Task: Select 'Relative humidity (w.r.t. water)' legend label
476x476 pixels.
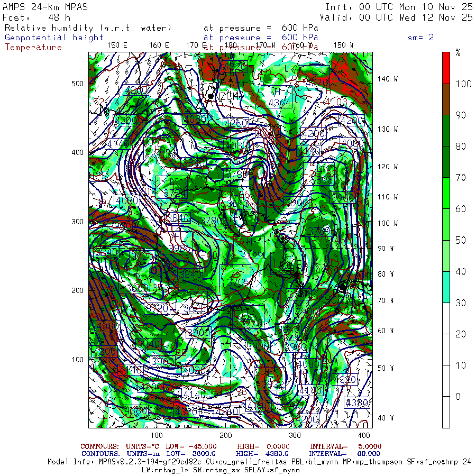Action: click(88, 28)
